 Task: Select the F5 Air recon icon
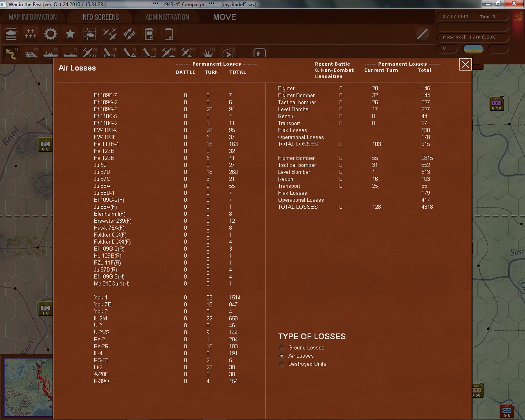pos(90,53)
